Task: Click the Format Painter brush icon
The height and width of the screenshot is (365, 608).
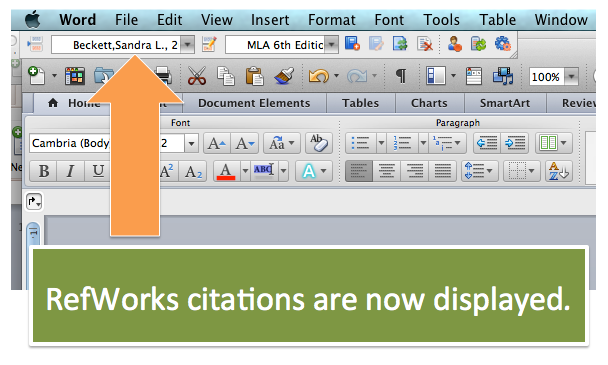Action: (284, 76)
